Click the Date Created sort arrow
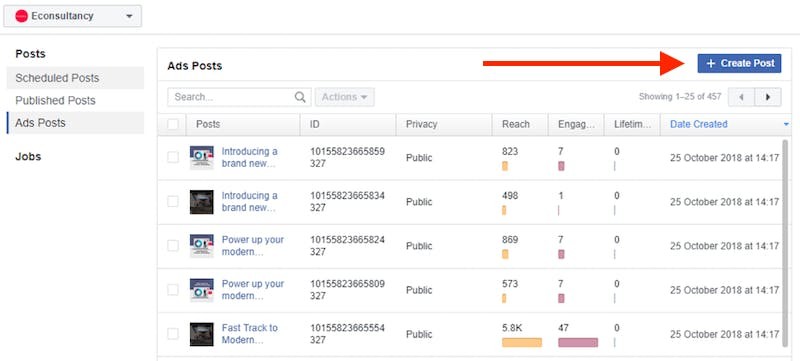The width and height of the screenshot is (800, 361). [x=786, y=124]
